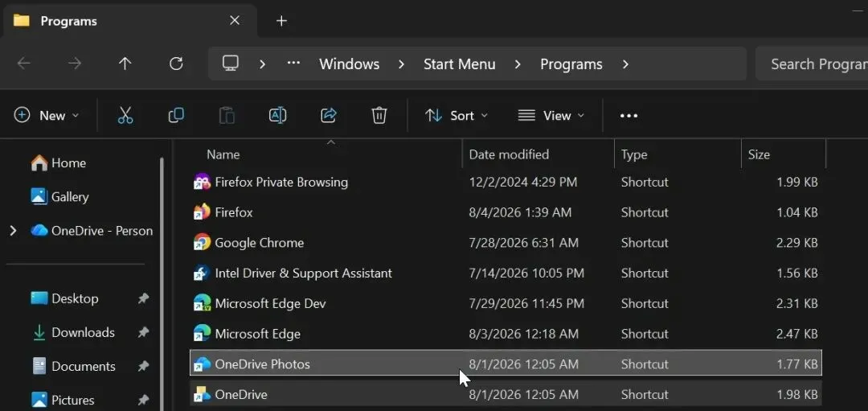Open the See more three-dots menu
This screenshot has height=411, width=868.
point(628,116)
